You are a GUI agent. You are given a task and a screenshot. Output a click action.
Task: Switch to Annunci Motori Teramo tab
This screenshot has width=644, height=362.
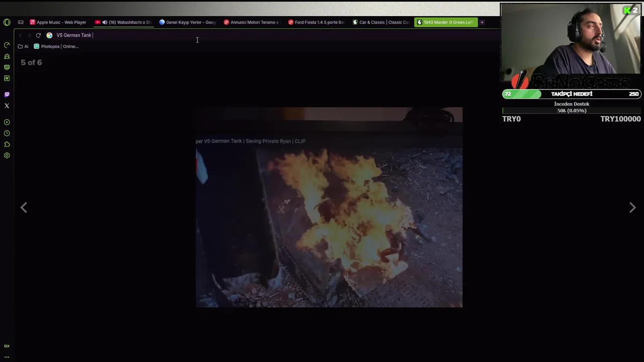(252, 22)
